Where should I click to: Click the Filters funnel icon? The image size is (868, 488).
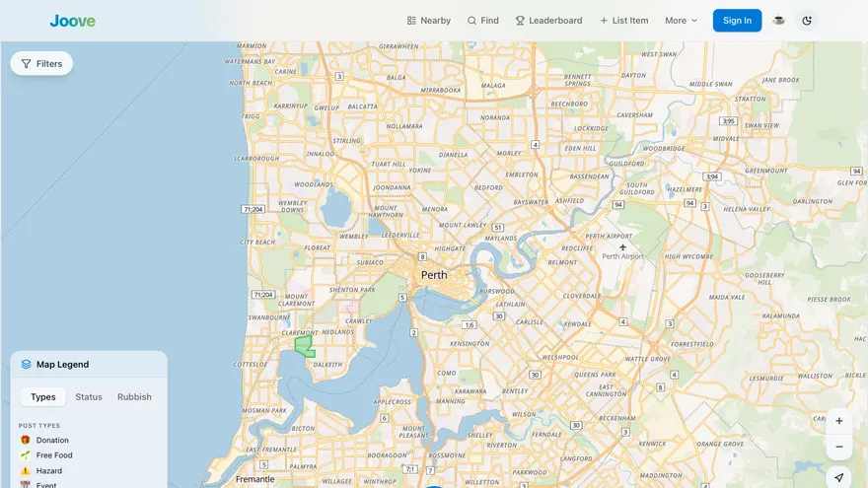[x=26, y=64]
